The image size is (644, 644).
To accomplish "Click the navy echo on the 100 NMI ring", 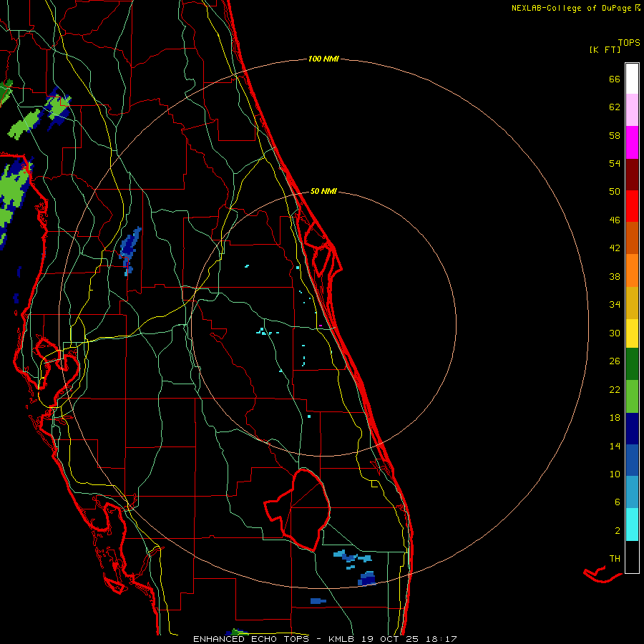I will tap(367, 579).
